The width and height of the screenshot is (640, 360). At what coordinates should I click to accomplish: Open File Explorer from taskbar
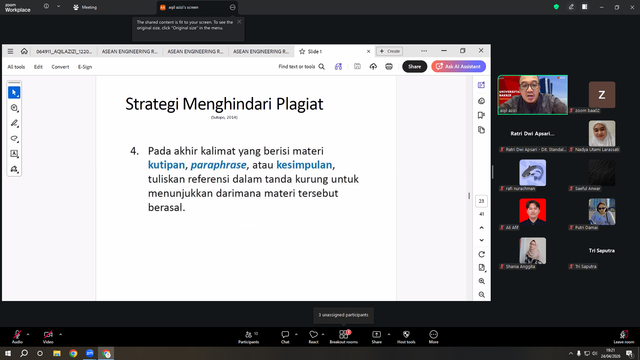(x=57, y=353)
